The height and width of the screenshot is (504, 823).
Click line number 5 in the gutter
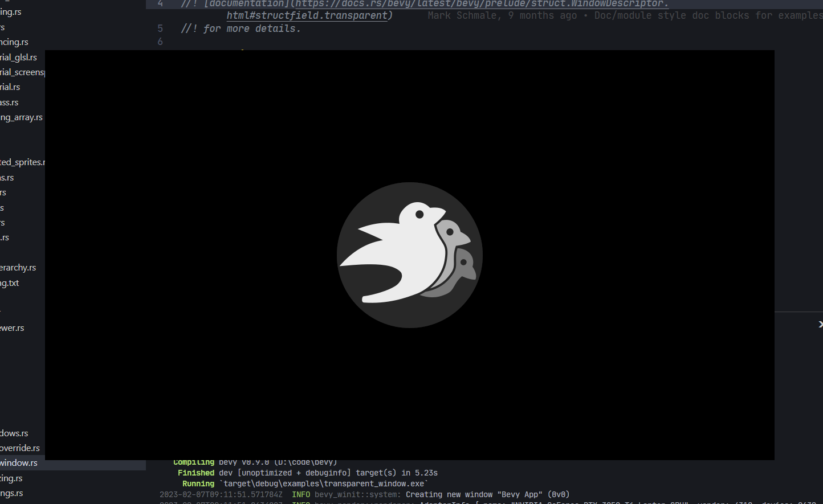pos(160,28)
